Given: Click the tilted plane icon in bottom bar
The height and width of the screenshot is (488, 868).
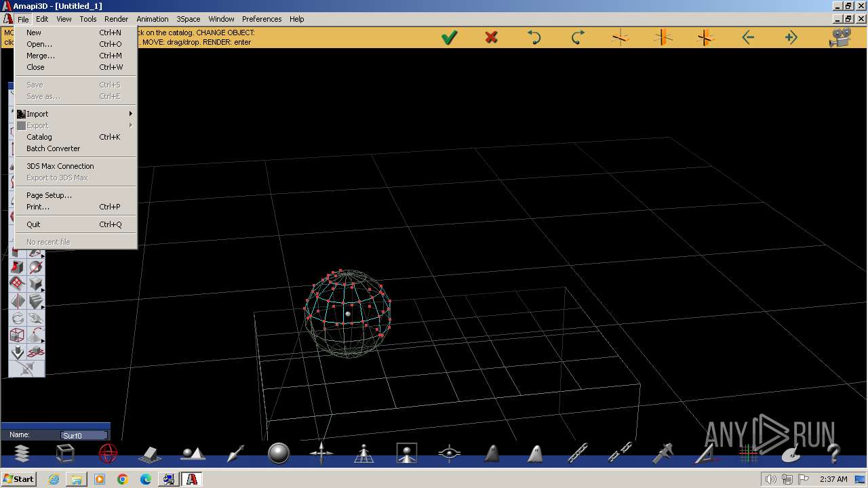Looking at the screenshot, I should click(150, 453).
